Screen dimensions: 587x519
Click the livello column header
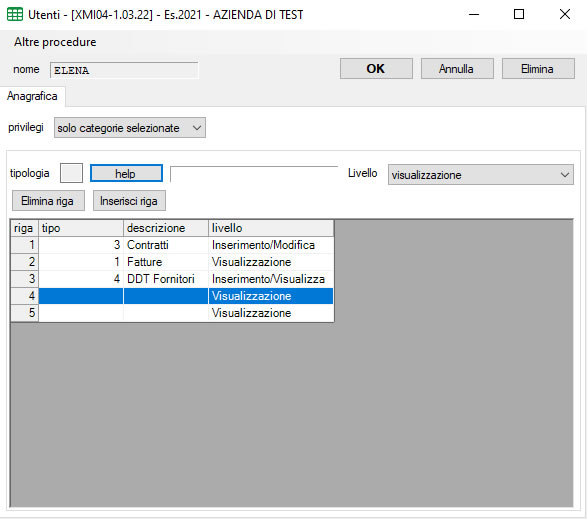pos(270,228)
